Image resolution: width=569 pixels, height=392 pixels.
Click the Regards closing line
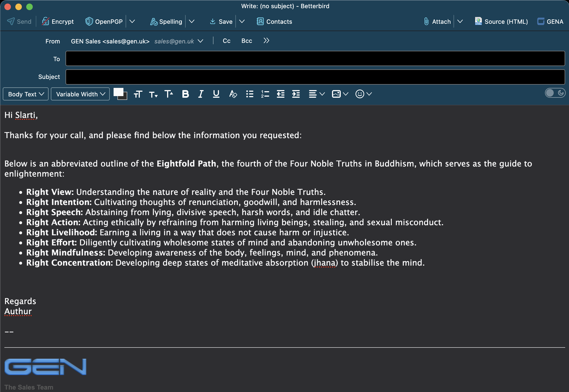[x=20, y=301]
